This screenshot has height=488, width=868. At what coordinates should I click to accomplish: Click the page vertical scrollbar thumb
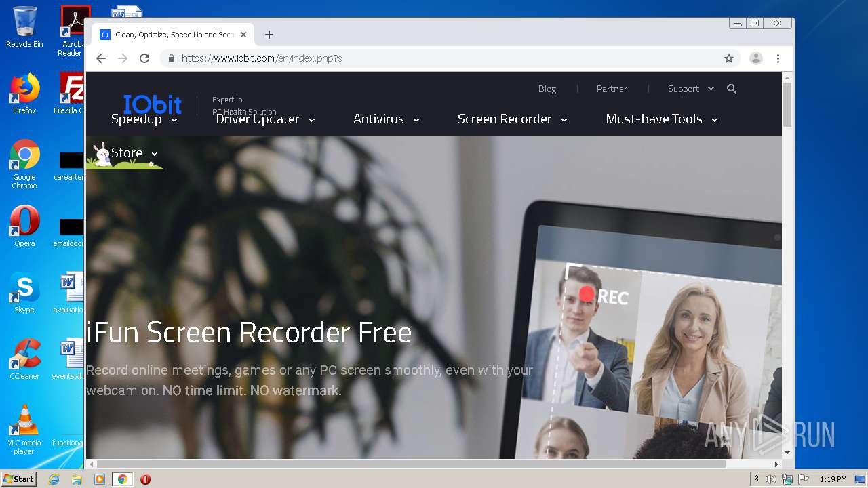pyautogui.click(x=787, y=104)
